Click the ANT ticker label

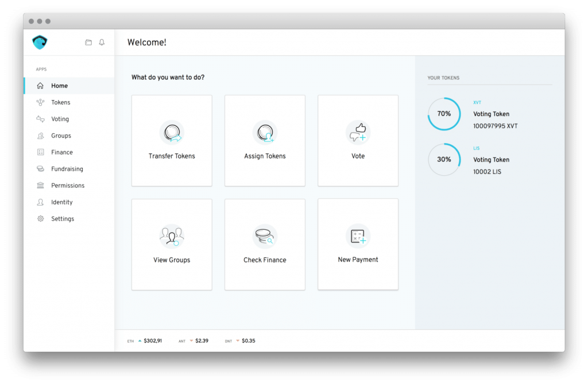click(182, 341)
